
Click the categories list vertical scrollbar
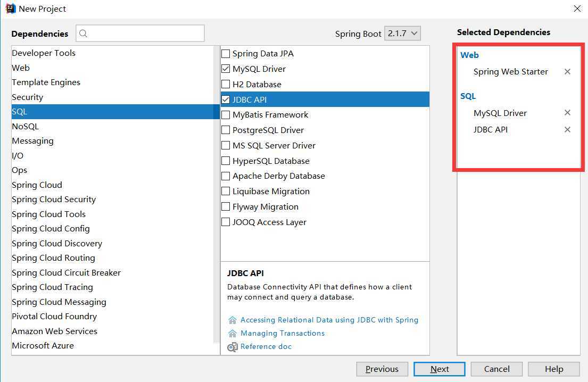point(217,194)
